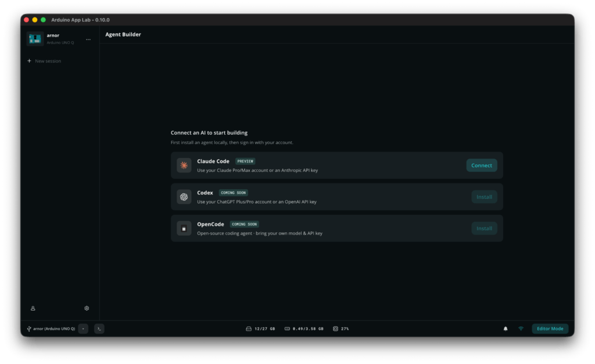Click the USB connection icon in the status bar
595x364 pixels.
(x=29, y=329)
